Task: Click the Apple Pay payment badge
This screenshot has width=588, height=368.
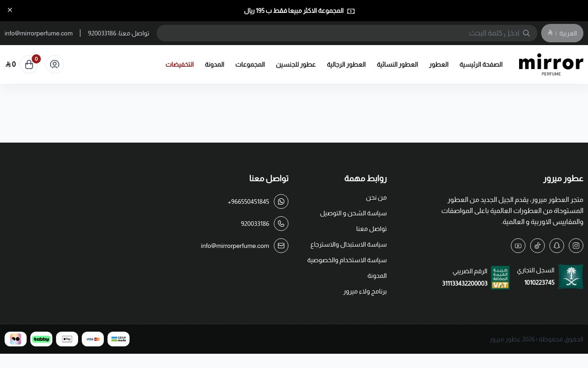Action: coord(67,339)
